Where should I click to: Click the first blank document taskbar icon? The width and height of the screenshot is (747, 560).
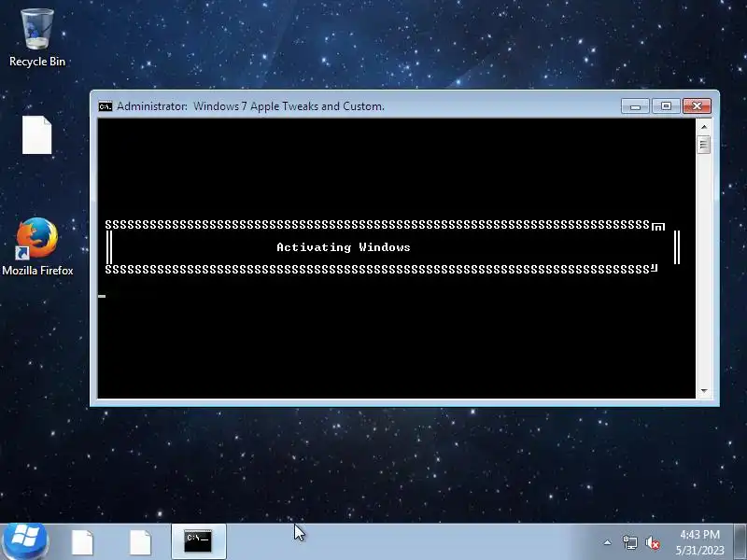click(x=82, y=542)
